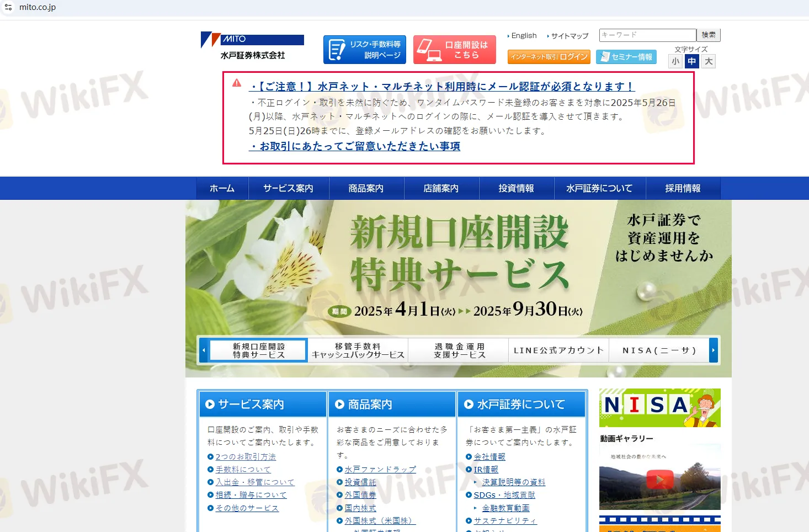Click the red warning triangle icon
The width and height of the screenshot is (809, 532).
tap(237, 83)
